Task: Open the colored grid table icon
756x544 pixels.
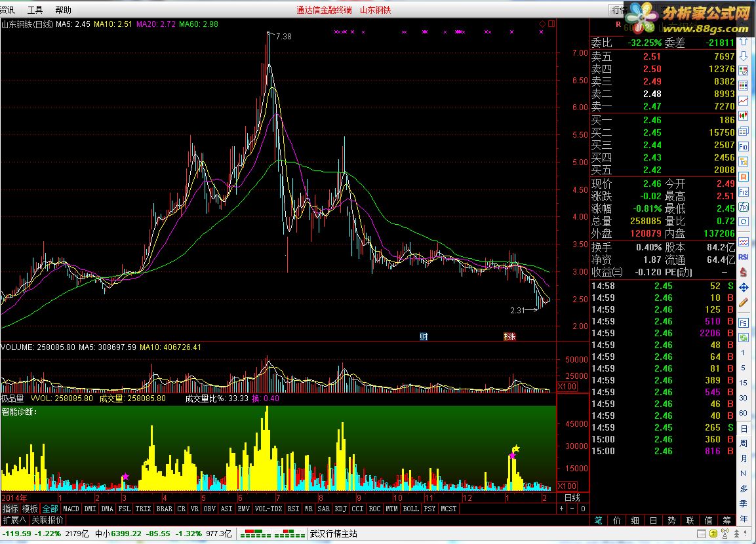Action: 744,86
